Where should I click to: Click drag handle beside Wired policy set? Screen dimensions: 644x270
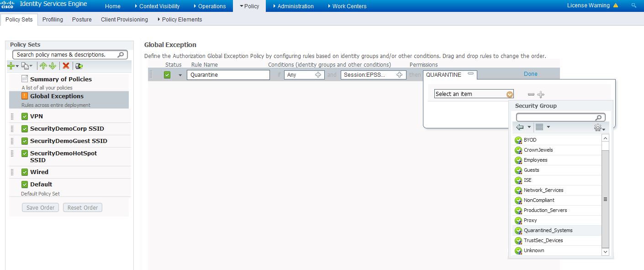[x=12, y=172]
